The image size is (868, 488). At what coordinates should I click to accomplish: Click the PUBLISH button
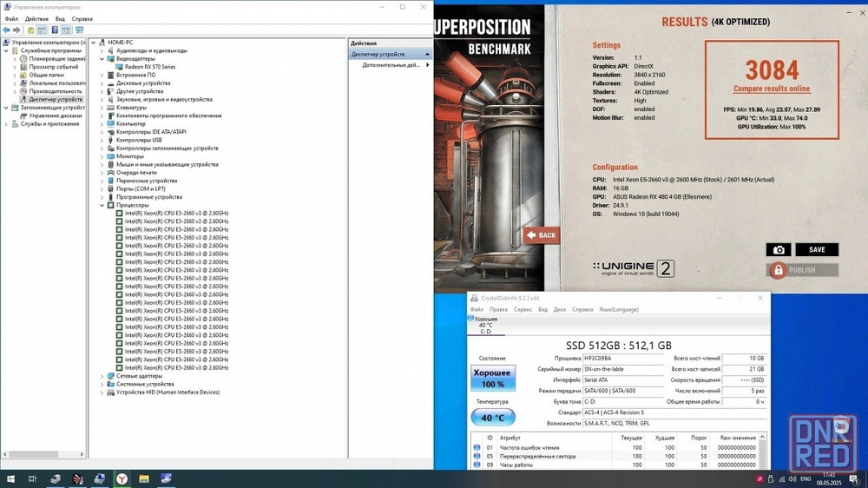(803, 270)
